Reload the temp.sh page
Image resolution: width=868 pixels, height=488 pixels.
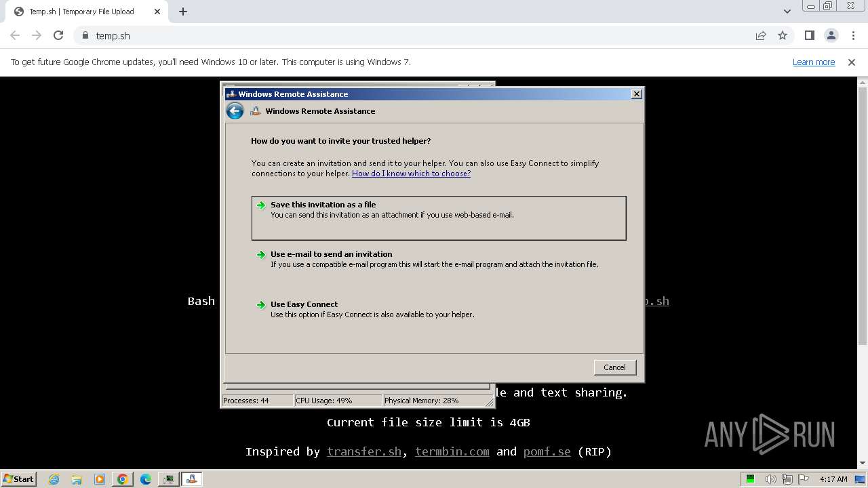58,36
